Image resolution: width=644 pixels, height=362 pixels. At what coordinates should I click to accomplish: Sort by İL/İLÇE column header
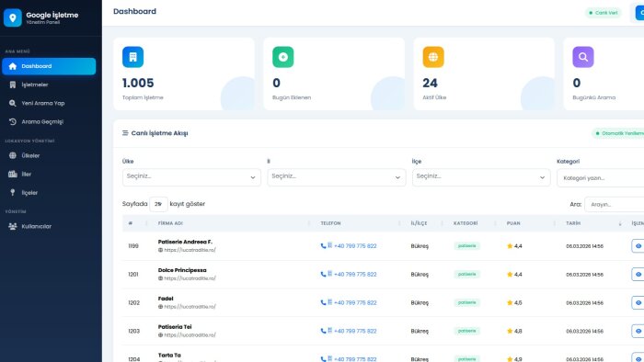425,223
